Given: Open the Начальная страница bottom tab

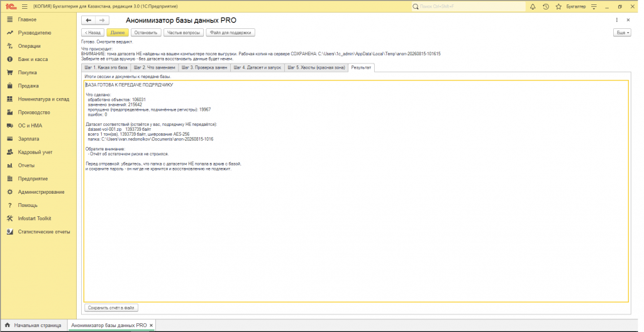Looking at the screenshot, I should click(33, 326).
